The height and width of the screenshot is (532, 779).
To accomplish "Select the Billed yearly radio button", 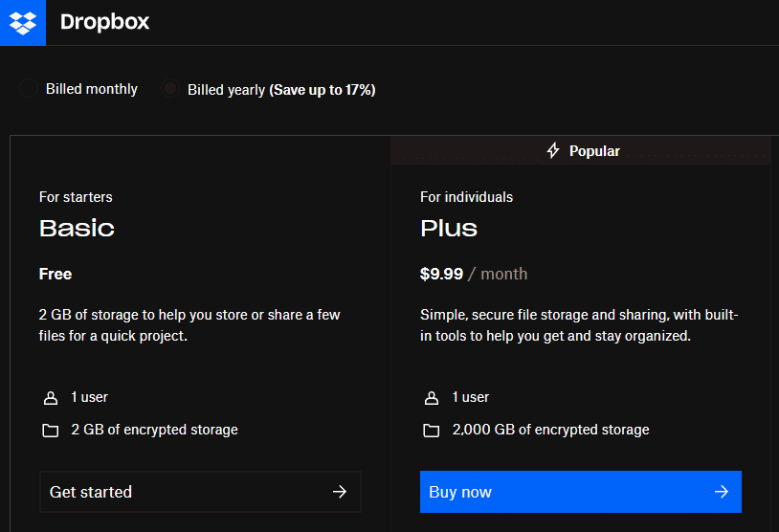I will tap(170, 88).
